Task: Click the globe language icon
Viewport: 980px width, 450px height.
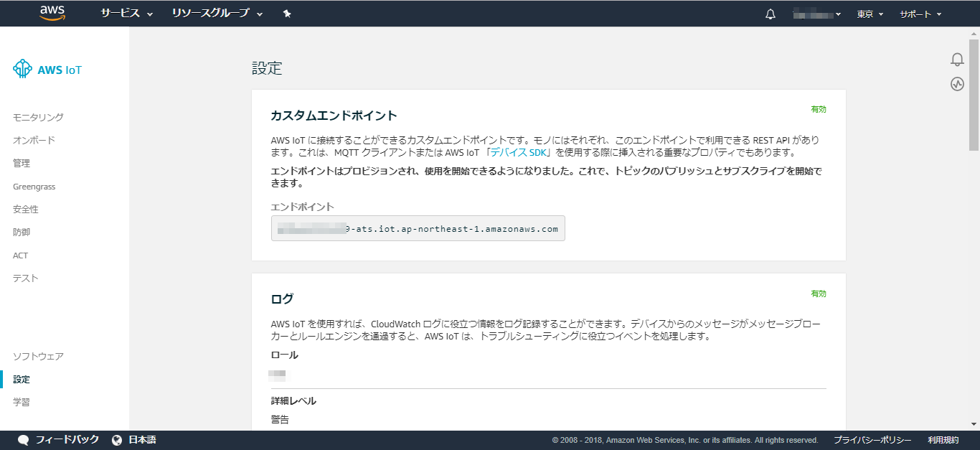Action: click(x=117, y=440)
